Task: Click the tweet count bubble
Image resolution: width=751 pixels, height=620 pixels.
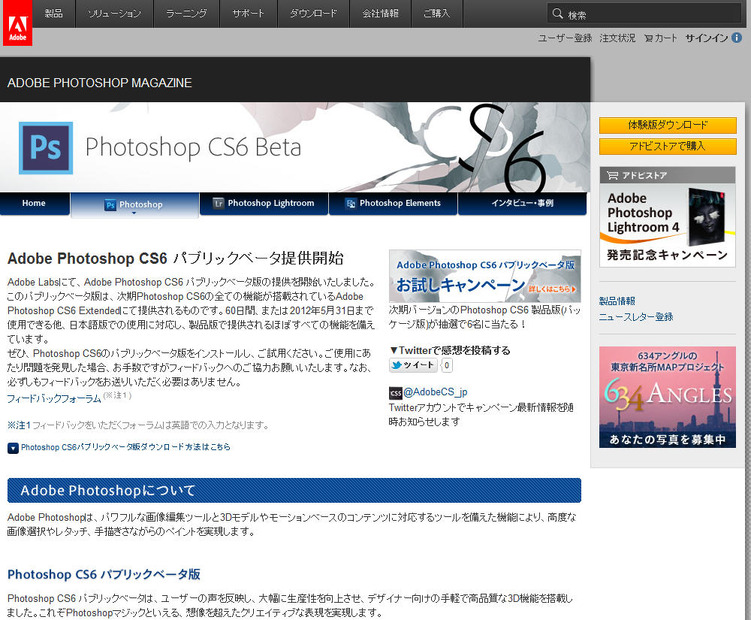Action: click(446, 366)
